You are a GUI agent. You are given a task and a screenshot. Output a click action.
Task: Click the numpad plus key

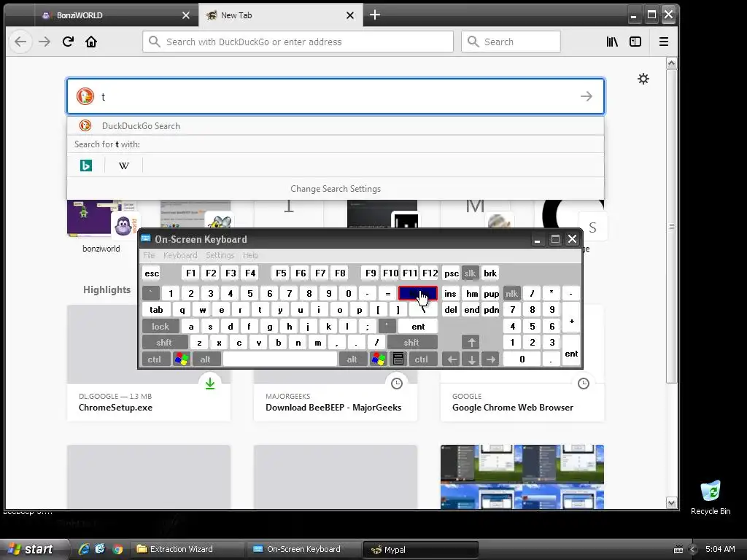click(571, 318)
